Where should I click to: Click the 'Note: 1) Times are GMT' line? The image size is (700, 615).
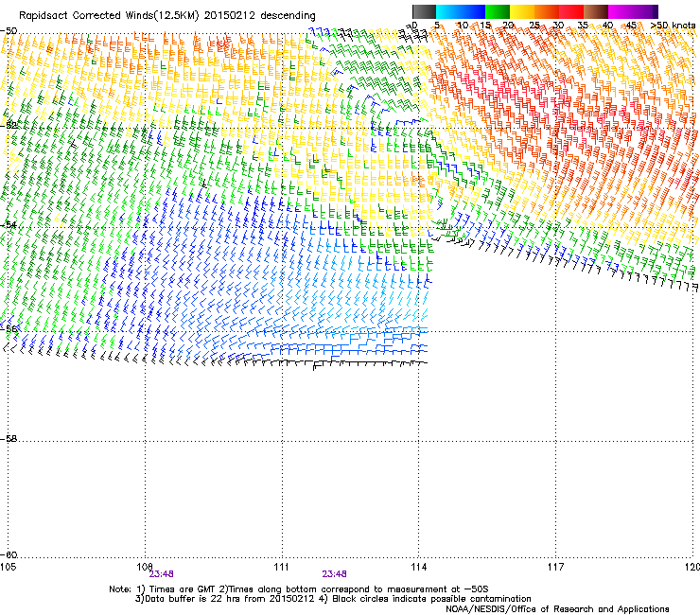click(x=299, y=589)
